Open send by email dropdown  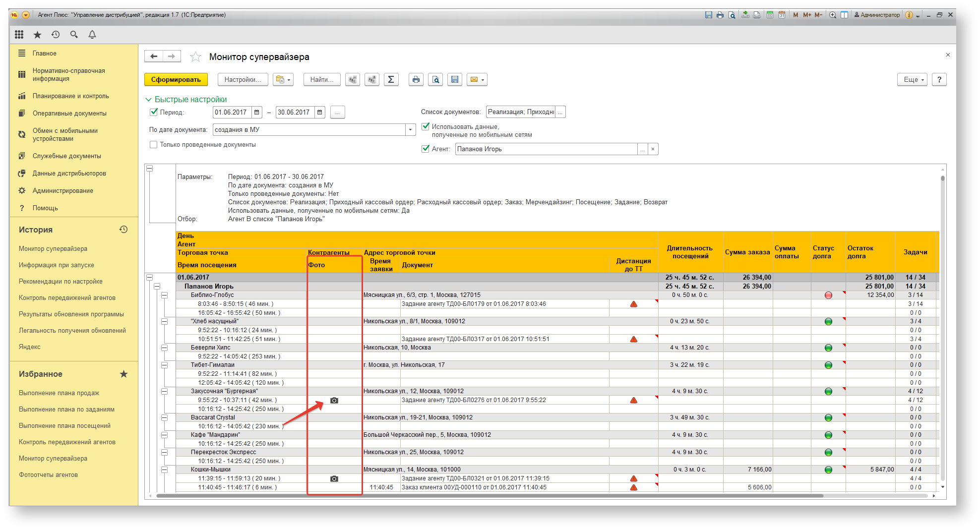(477, 79)
